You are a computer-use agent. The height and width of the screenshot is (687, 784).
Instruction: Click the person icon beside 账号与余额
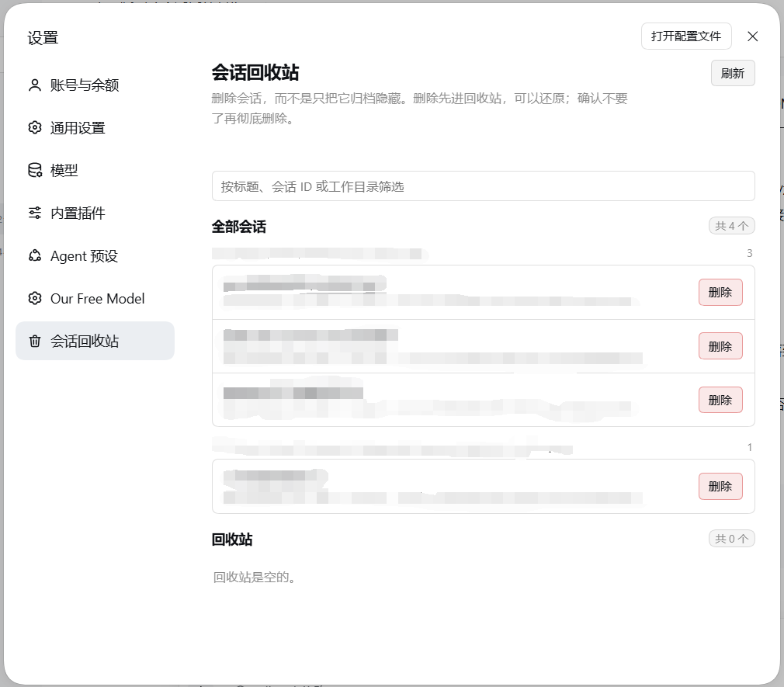tap(34, 85)
